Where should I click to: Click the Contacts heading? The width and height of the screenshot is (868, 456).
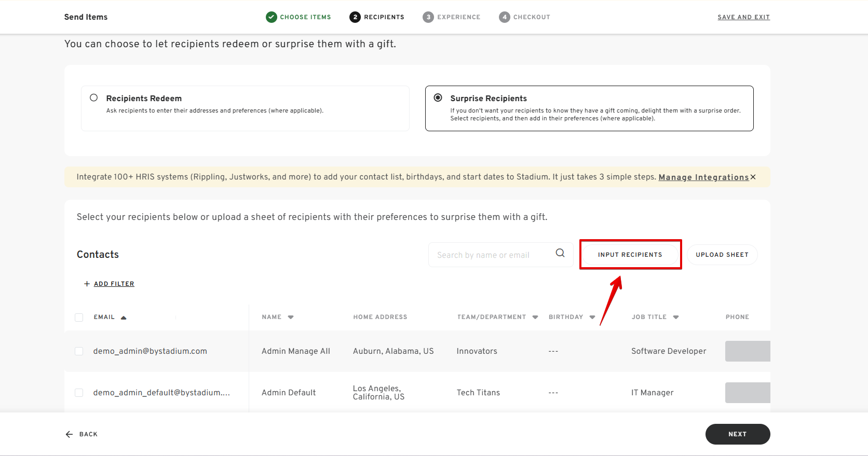coord(98,255)
